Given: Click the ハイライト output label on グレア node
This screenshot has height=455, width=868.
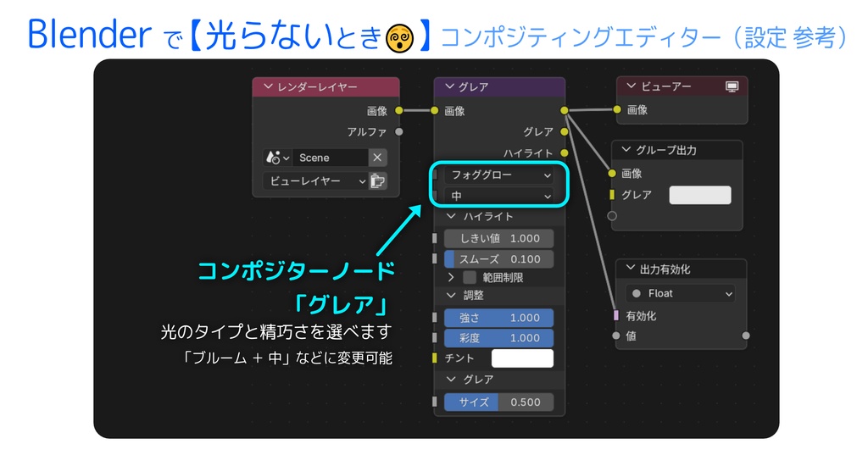Looking at the screenshot, I should coord(528,153).
